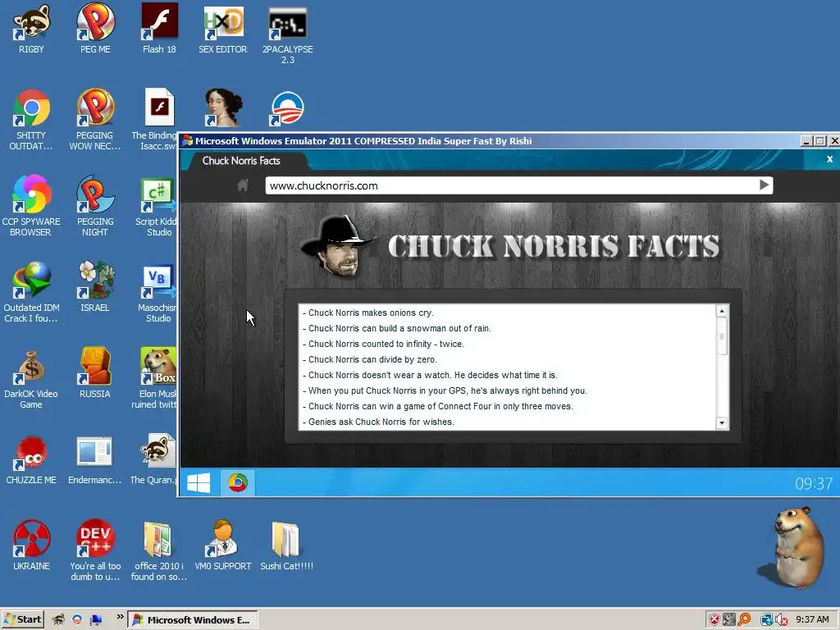
Task: Click 'Chuck Norris counted to infinity - twice.'
Action: 384,344
